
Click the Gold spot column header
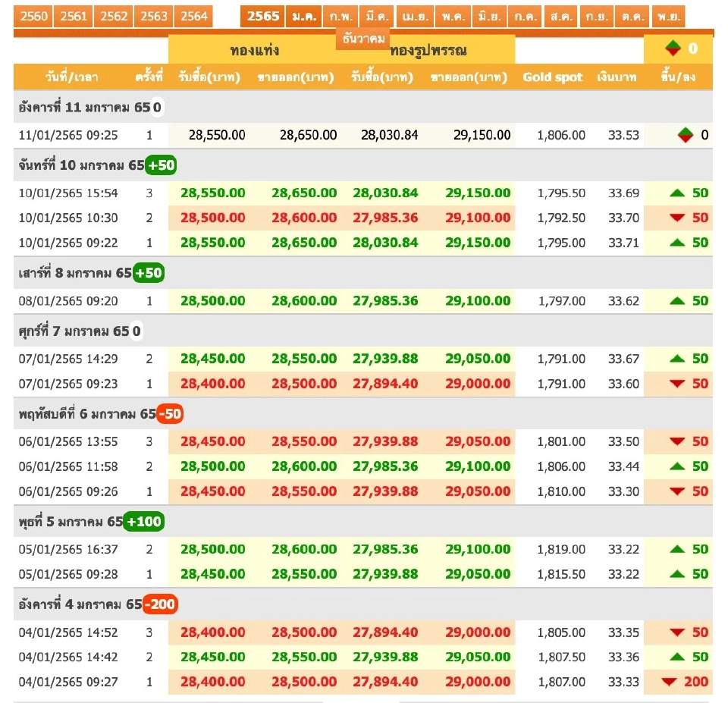(552, 77)
